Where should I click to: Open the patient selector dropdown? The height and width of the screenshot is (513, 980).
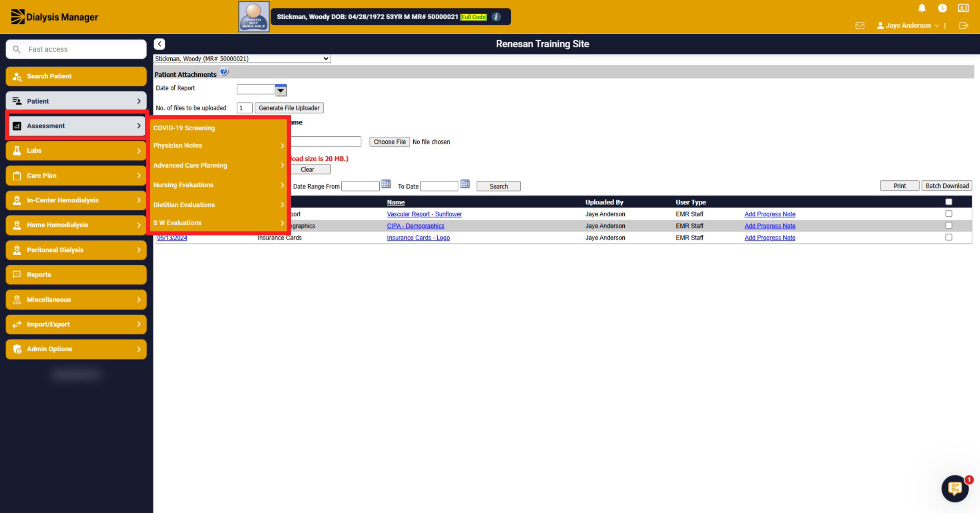[242, 59]
